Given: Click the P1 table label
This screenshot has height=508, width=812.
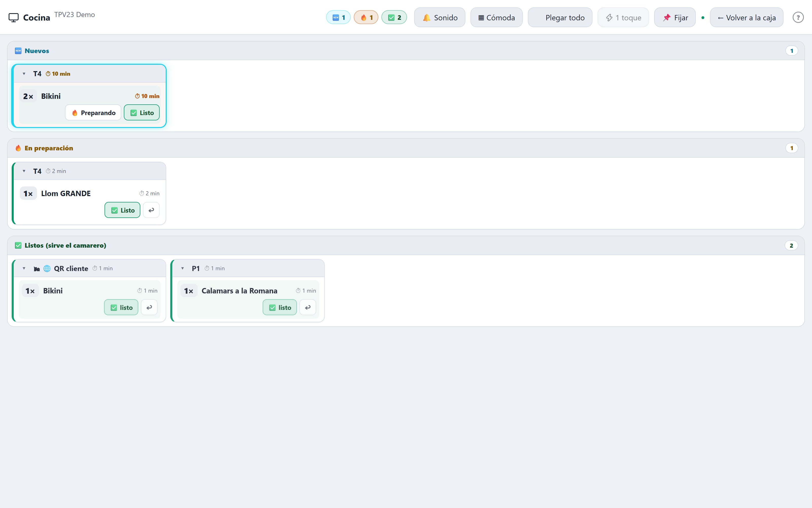Looking at the screenshot, I should coord(196,268).
